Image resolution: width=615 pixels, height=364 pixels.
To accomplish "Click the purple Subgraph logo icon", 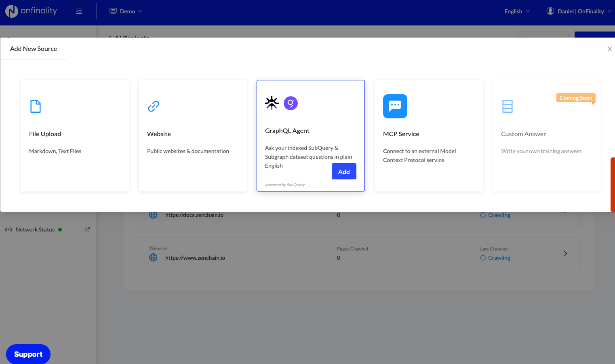I will click(291, 103).
